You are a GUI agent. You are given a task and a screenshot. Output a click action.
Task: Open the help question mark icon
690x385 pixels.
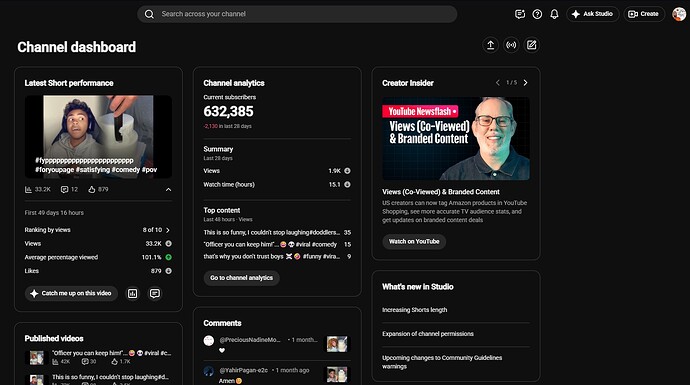pos(537,14)
